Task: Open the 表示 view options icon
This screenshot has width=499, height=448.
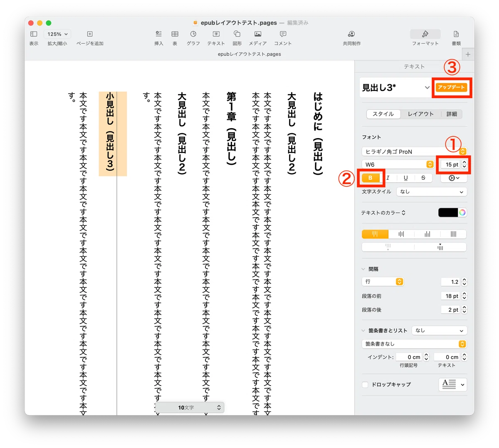Action: (34, 34)
